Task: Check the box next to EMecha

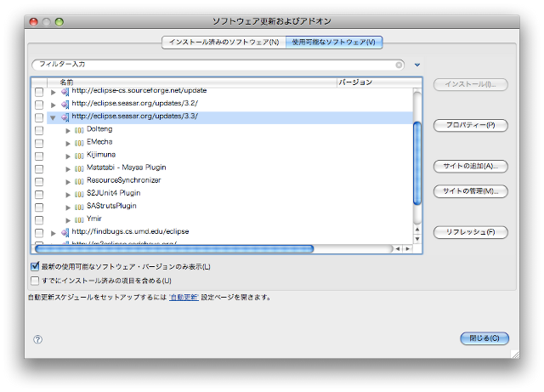Action: tap(39, 143)
